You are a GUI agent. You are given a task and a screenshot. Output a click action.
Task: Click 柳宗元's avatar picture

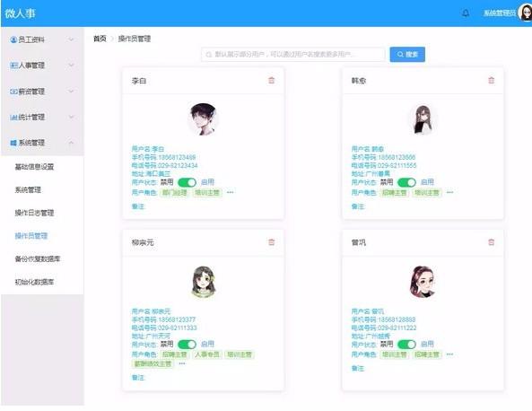204,282
